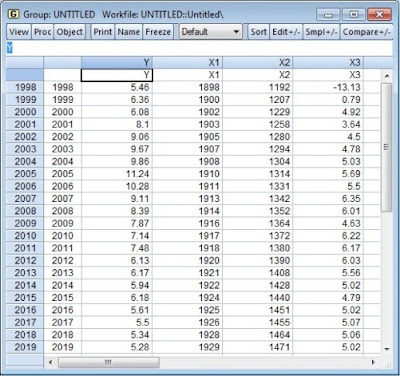The width and height of the screenshot is (400, 376).
Task: Select the X1 column header
Action: (x=188, y=62)
